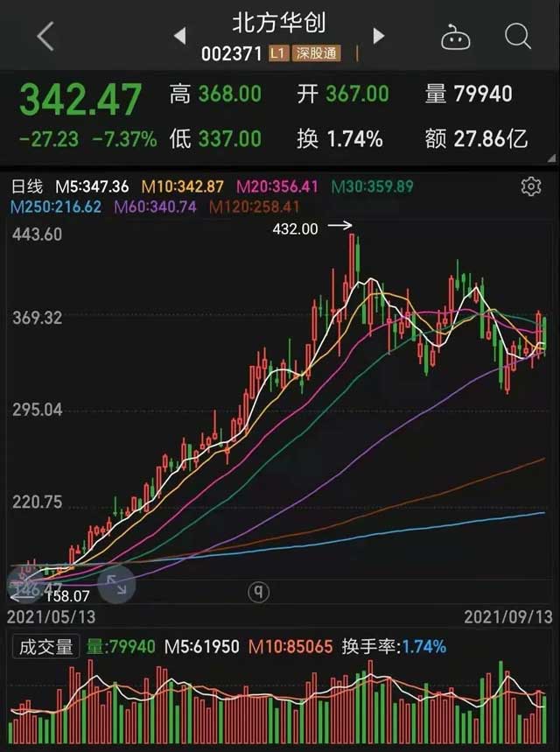
Task: Tap the fullscreen expand chart icon
Action: (x=116, y=584)
